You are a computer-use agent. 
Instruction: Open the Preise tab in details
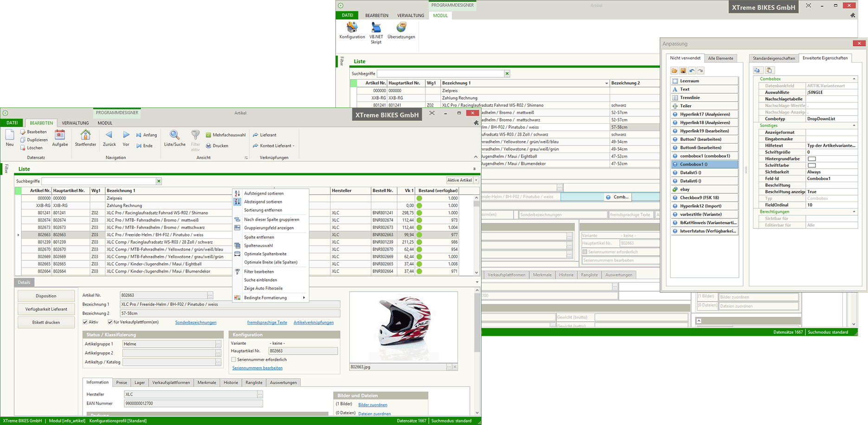(x=122, y=382)
